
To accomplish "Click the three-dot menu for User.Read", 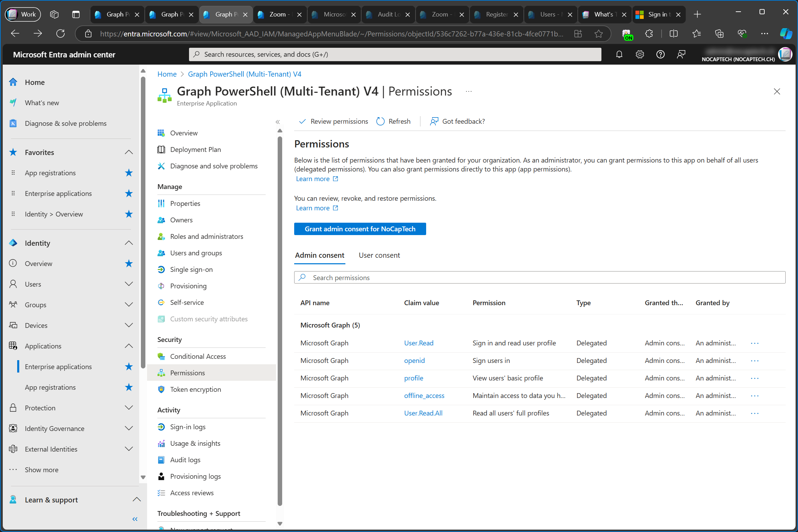I will click(x=755, y=343).
